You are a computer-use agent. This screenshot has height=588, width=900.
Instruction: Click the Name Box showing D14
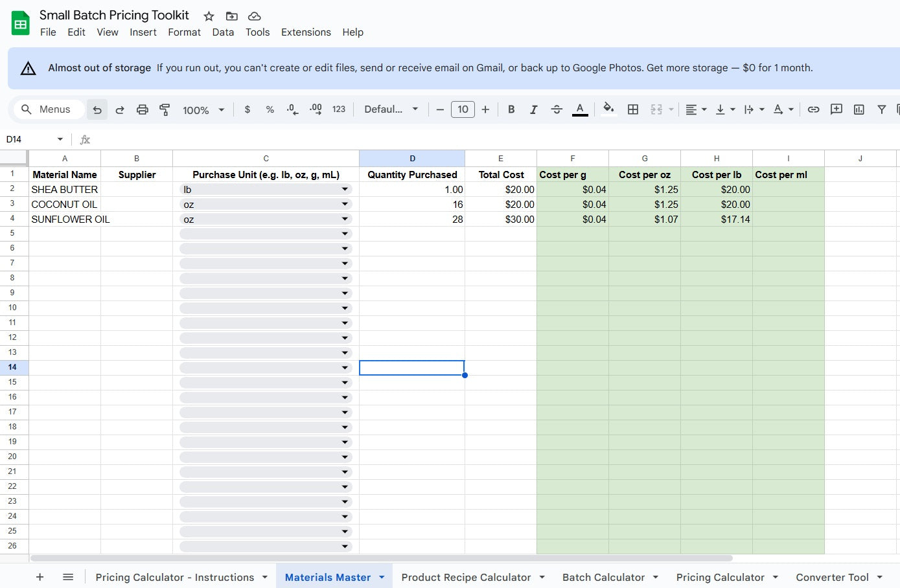point(32,139)
